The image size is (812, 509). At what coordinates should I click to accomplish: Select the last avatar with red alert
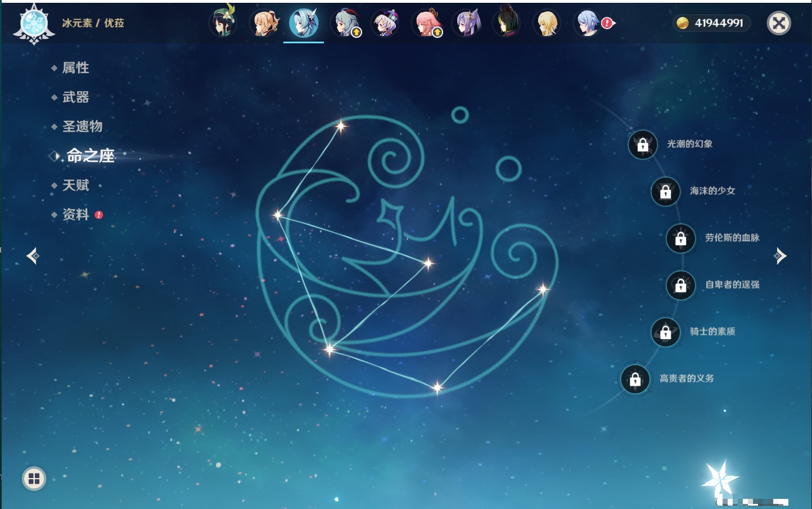[x=589, y=23]
